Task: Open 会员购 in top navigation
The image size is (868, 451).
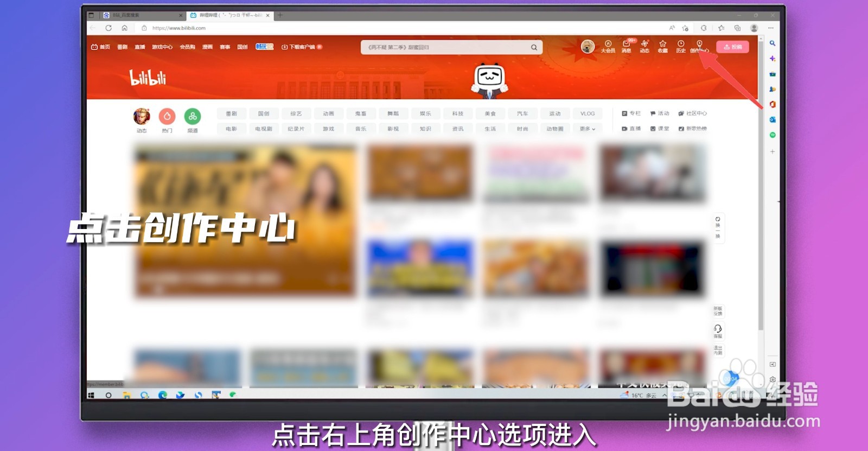Action: [188, 47]
